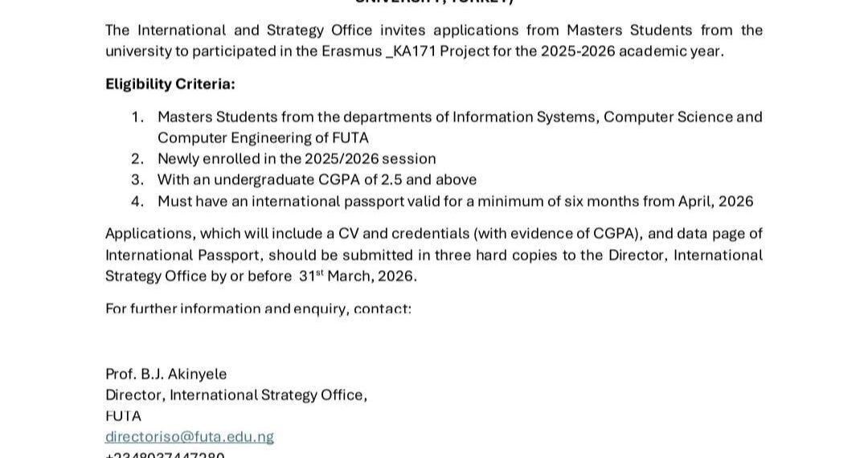Click 'April, 2026' in the passport requirement
Image resolution: width=868 pixels, height=458 pixels.
(x=716, y=202)
